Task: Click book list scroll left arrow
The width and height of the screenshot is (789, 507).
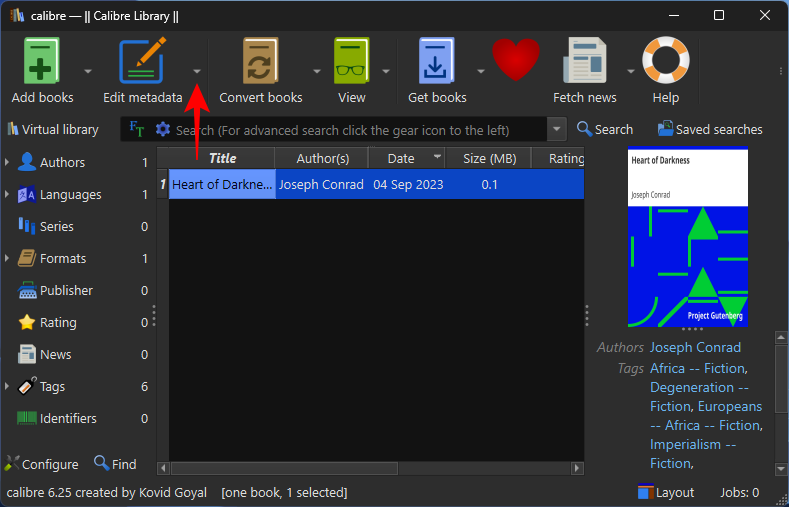Action: pos(163,468)
